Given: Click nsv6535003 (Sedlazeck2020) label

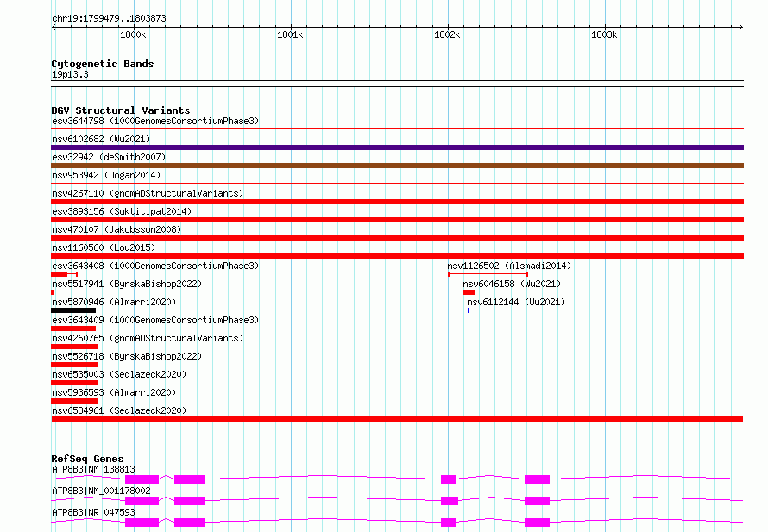Looking at the screenshot, I should pos(119,374).
